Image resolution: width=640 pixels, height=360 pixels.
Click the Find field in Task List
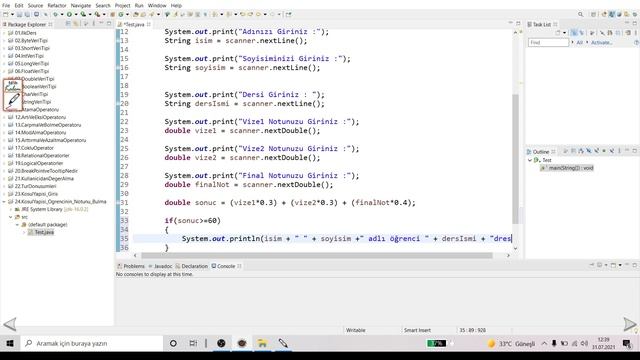tap(548, 42)
